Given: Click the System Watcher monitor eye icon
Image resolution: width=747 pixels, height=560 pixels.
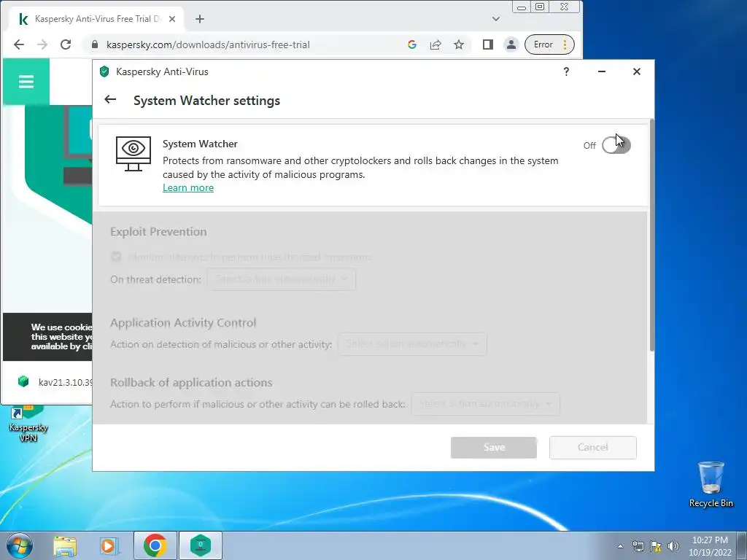Looking at the screenshot, I should (x=133, y=154).
